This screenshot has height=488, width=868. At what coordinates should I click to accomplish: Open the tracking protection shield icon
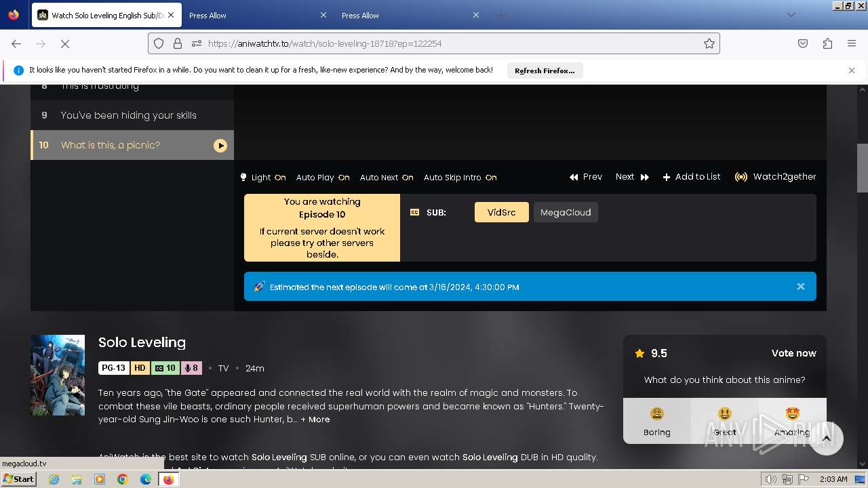(159, 43)
